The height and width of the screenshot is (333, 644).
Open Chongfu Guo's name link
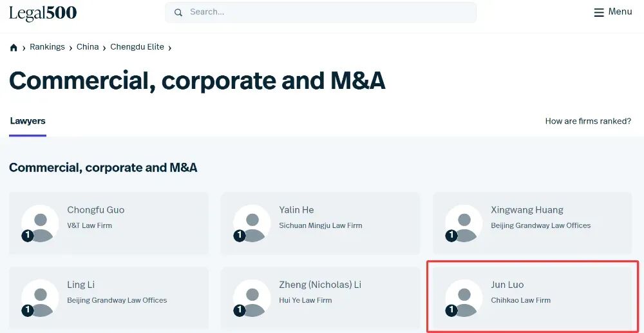[96, 210]
